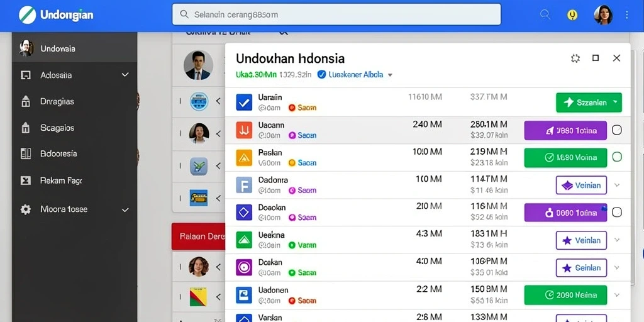Click the red Ralaan Dere button behind the dialog

coord(198,236)
